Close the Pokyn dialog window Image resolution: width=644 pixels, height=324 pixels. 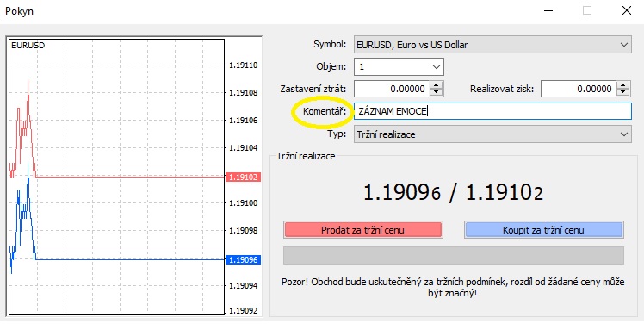pyautogui.click(x=627, y=10)
